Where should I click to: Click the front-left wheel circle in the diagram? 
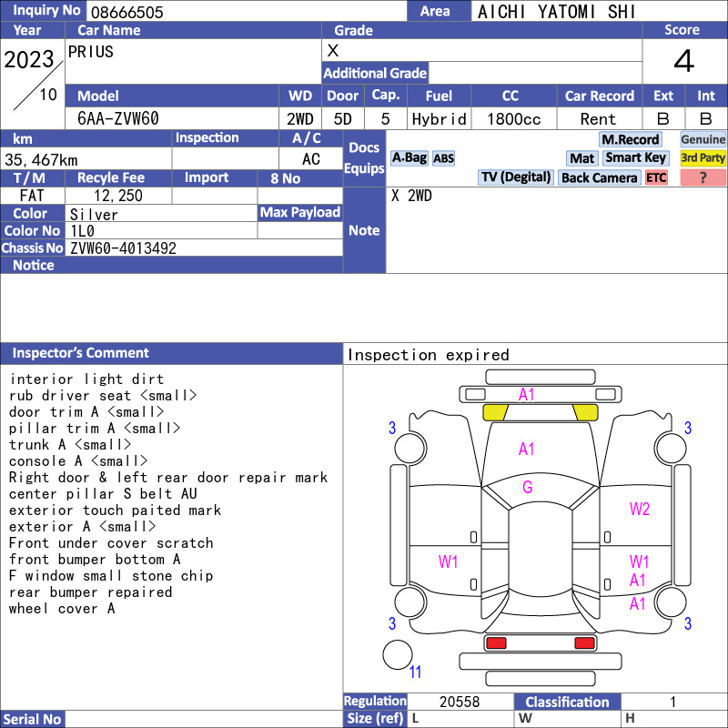410,448
